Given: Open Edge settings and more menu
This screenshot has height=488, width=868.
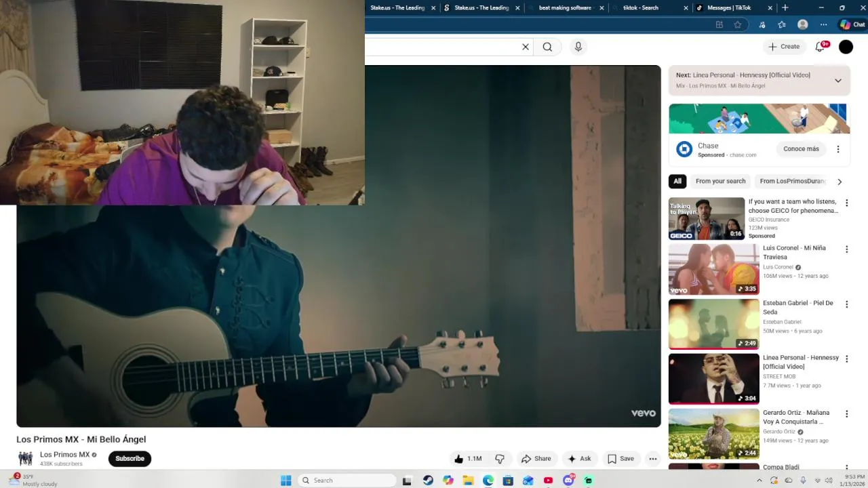Looking at the screenshot, I should pos(823,25).
